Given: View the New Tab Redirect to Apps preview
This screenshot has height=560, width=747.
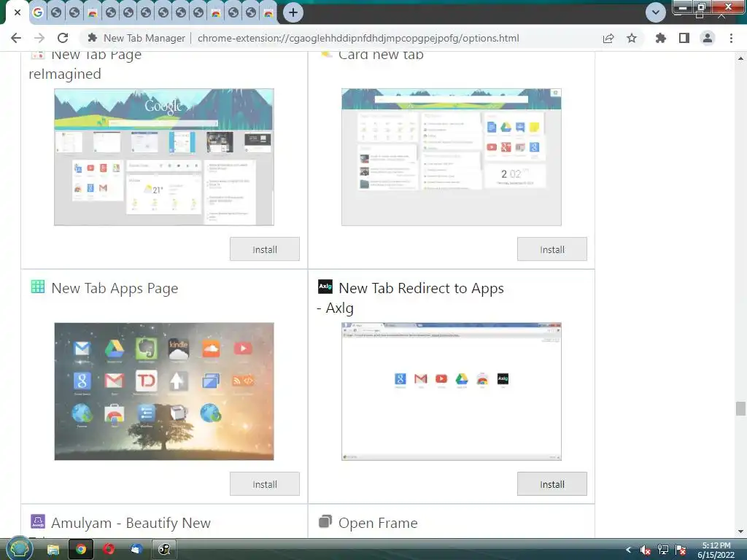Looking at the screenshot, I should pyautogui.click(x=451, y=392).
